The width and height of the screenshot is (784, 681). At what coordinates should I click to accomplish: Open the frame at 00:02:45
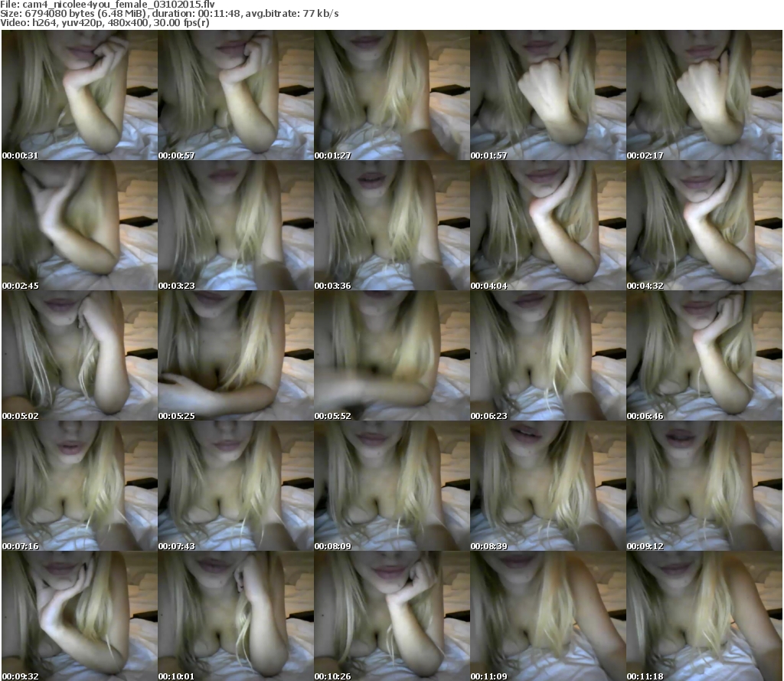click(x=80, y=225)
